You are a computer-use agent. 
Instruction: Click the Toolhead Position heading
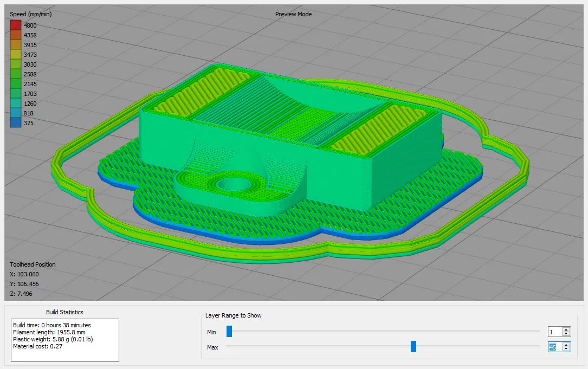point(33,264)
